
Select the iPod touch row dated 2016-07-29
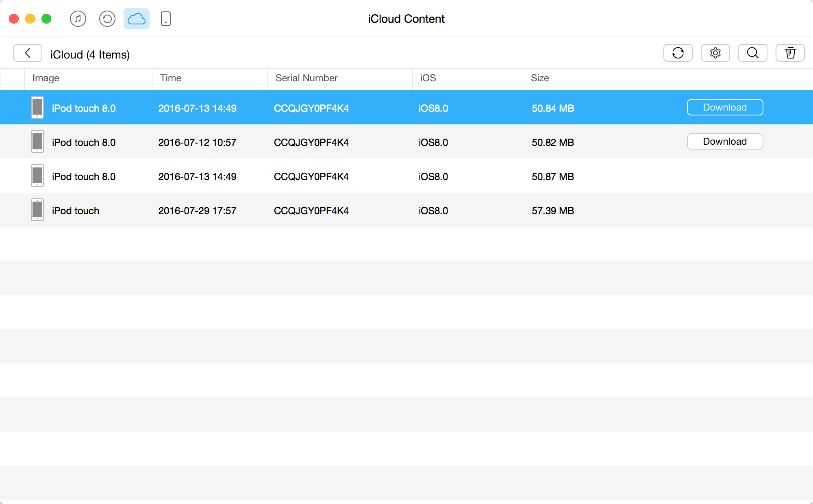(406, 210)
